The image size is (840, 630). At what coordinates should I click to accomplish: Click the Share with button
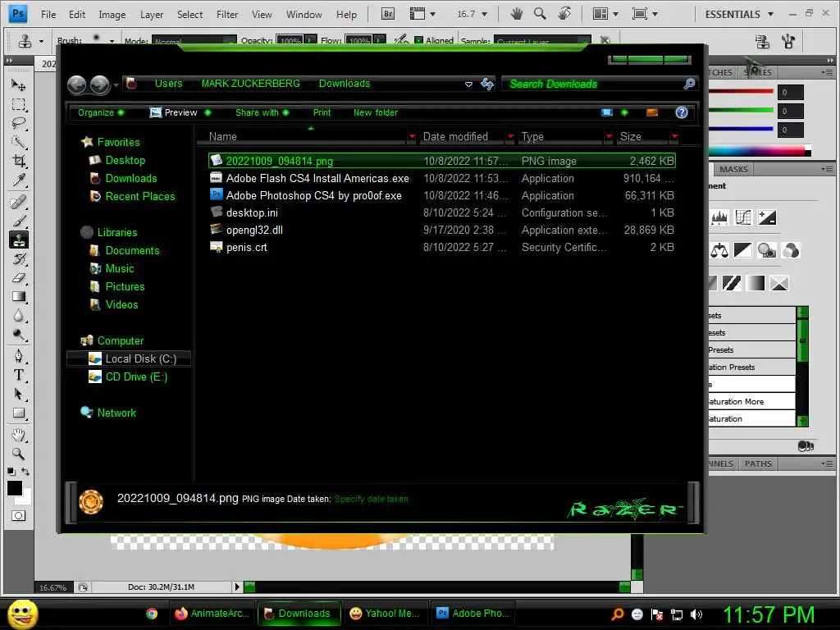pyautogui.click(x=262, y=112)
